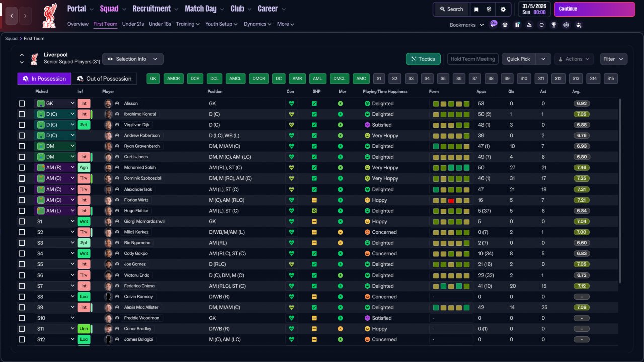Open the settings gear icon

(x=503, y=9)
